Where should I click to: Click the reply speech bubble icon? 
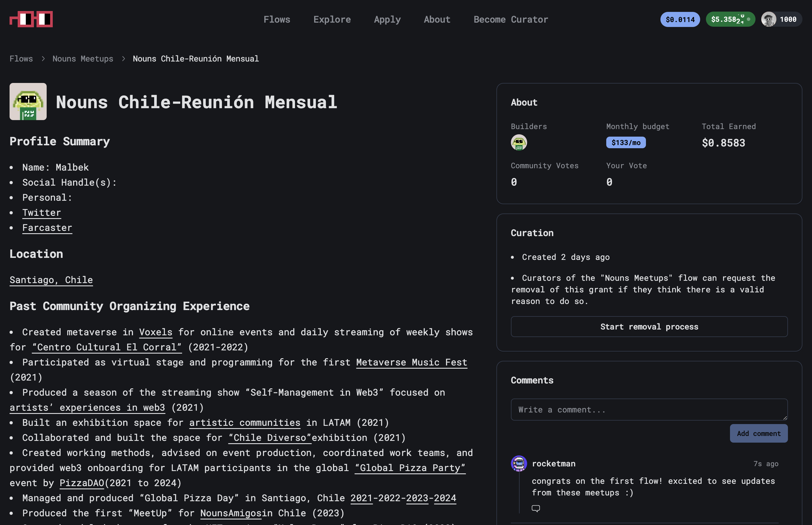click(x=536, y=508)
